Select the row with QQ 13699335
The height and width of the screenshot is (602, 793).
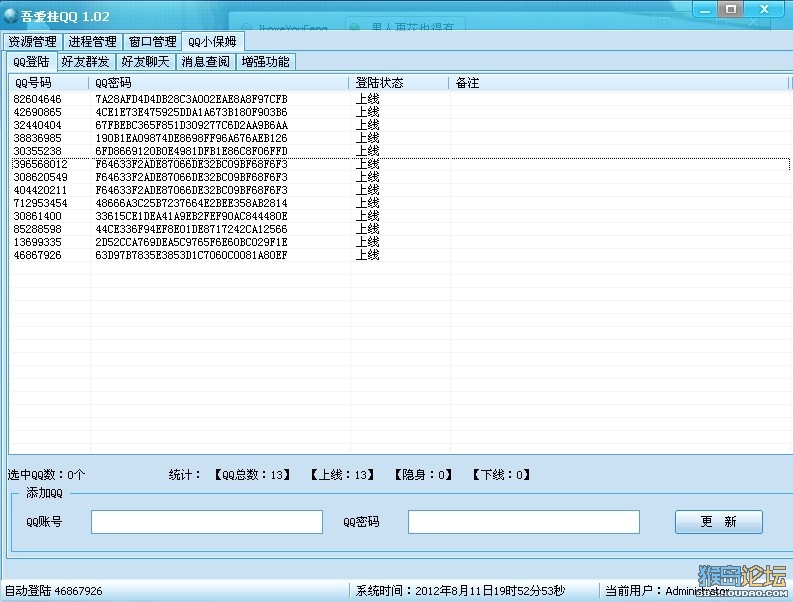400,242
